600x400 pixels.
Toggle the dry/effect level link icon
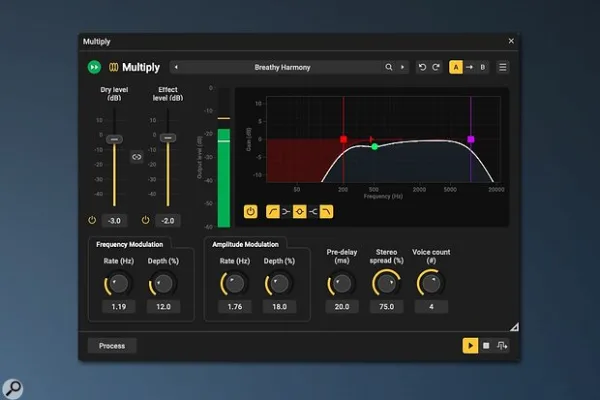tap(137, 157)
